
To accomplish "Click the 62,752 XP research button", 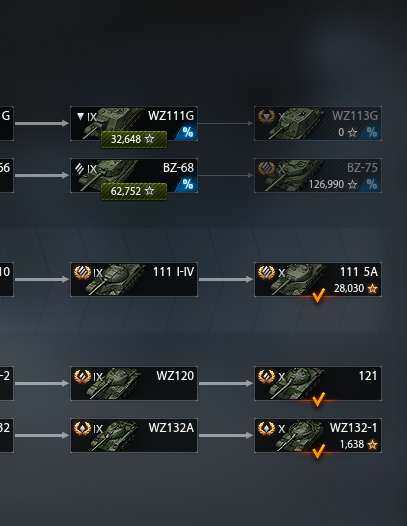I will [134, 191].
